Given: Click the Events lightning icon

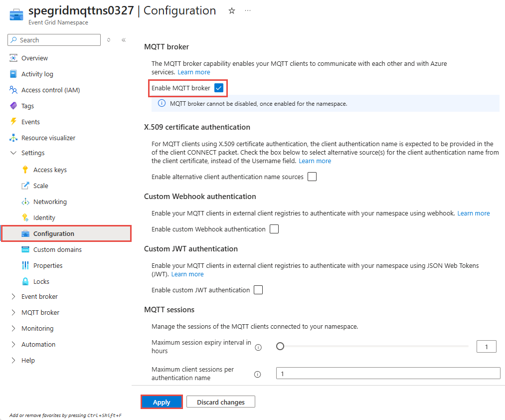Looking at the screenshot, I should [x=13, y=122].
